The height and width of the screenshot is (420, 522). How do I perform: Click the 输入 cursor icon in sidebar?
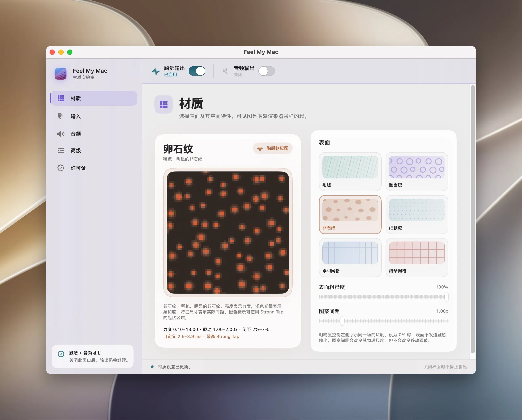tap(61, 116)
